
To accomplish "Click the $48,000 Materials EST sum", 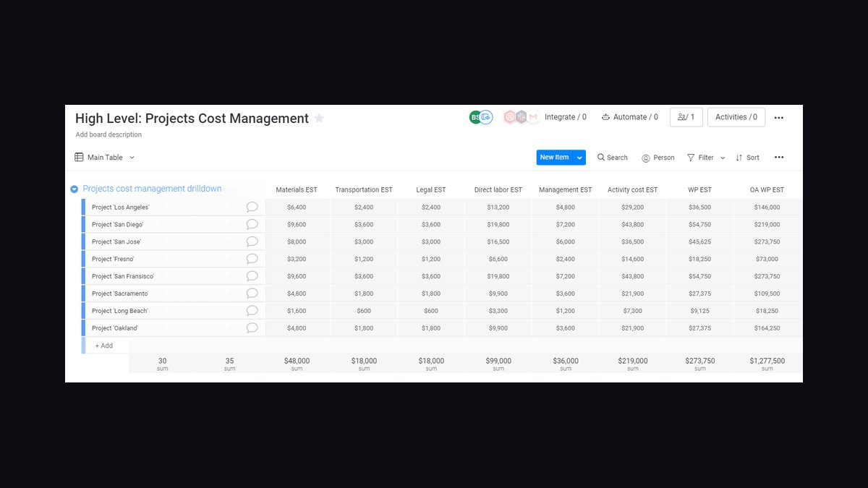I will (297, 361).
